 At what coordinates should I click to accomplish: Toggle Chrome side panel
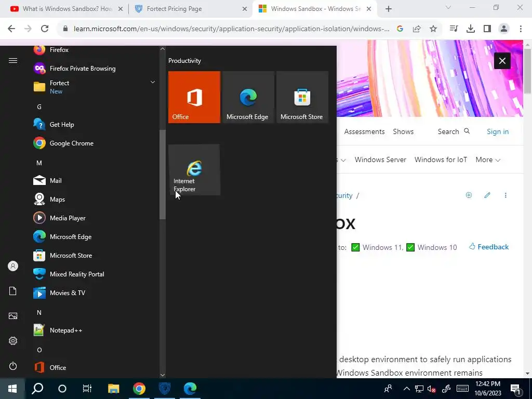pyautogui.click(x=487, y=29)
